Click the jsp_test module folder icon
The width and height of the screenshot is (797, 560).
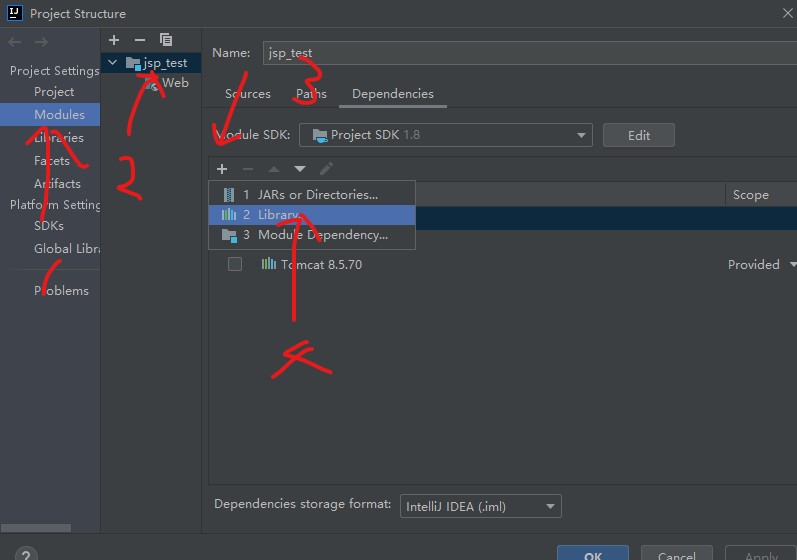pos(133,64)
